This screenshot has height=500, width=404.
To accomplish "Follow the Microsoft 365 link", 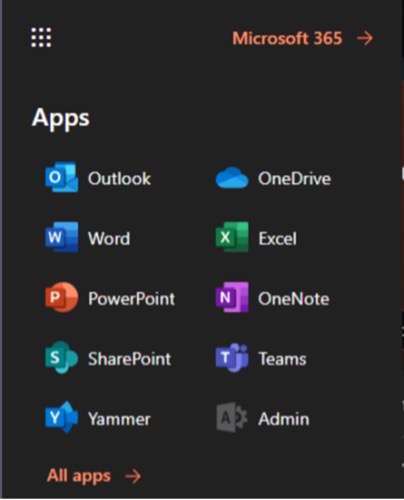I will [x=287, y=38].
